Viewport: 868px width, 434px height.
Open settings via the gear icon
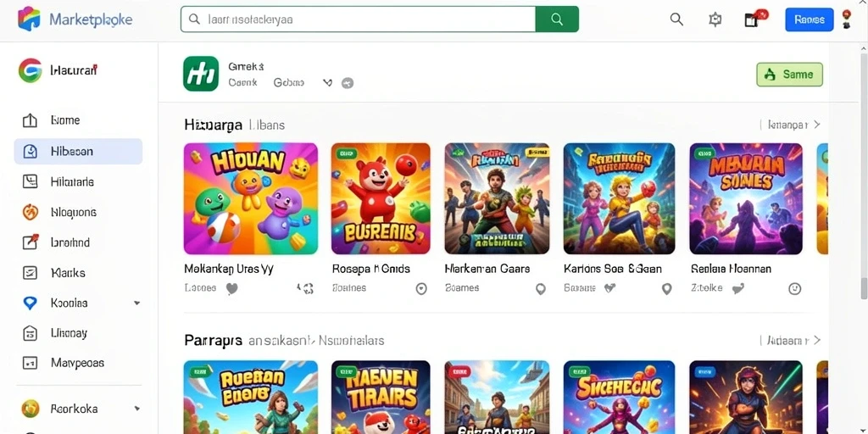point(715,19)
